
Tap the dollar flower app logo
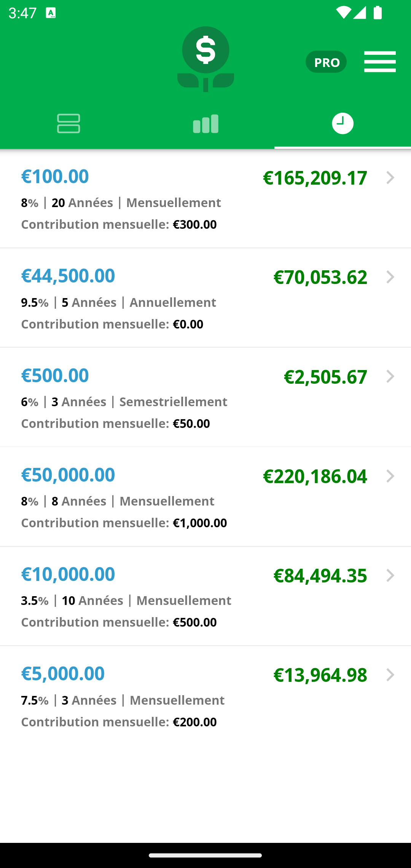205,59
